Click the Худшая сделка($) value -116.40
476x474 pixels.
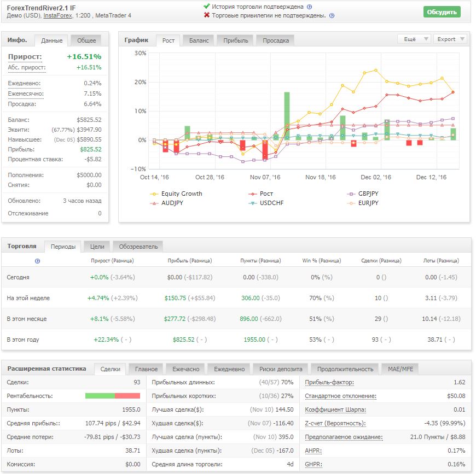click(283, 423)
